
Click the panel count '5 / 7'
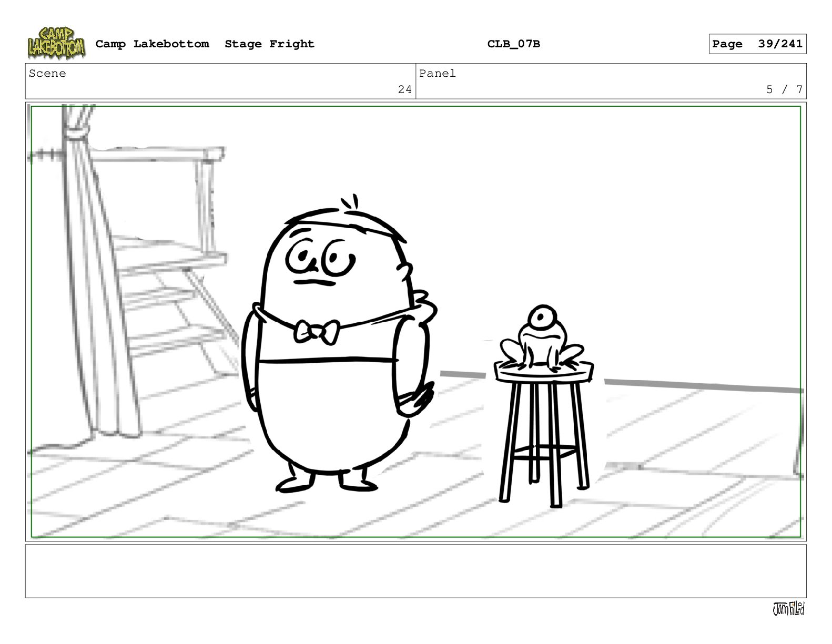[x=784, y=90]
